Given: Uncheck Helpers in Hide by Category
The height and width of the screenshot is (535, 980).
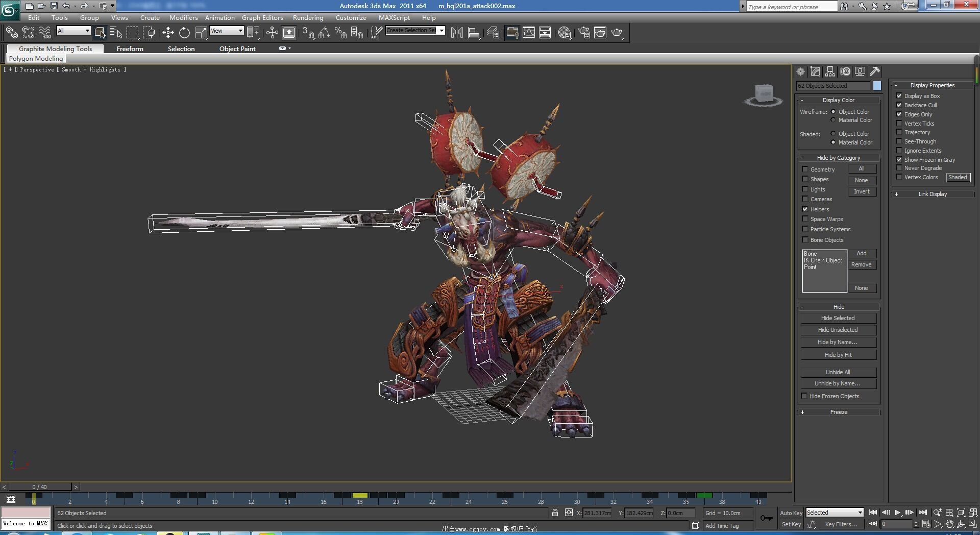Looking at the screenshot, I should click(x=805, y=209).
